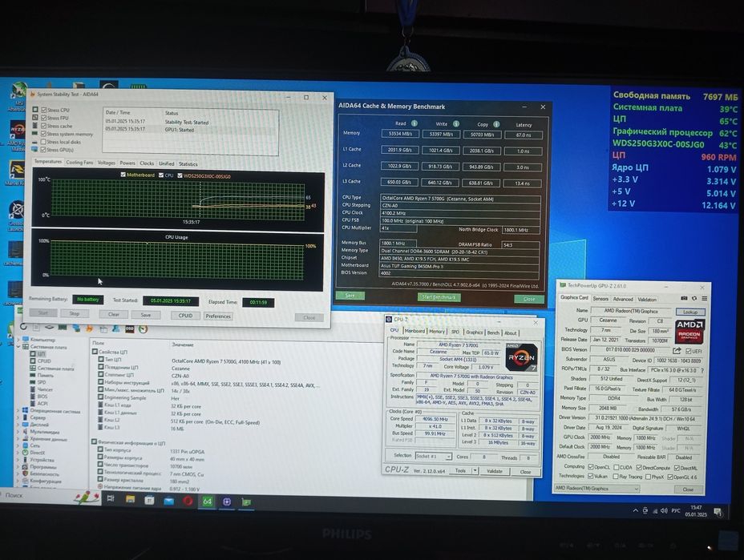Select CPUID item in AIDA64 tree
This screenshot has width=744, height=560.
tap(44, 361)
